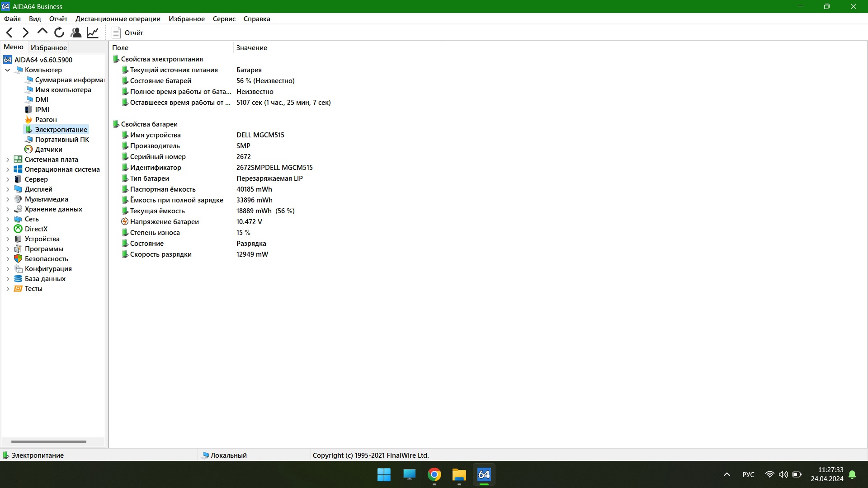Refresh the current page data
The image size is (868, 488).
[59, 33]
